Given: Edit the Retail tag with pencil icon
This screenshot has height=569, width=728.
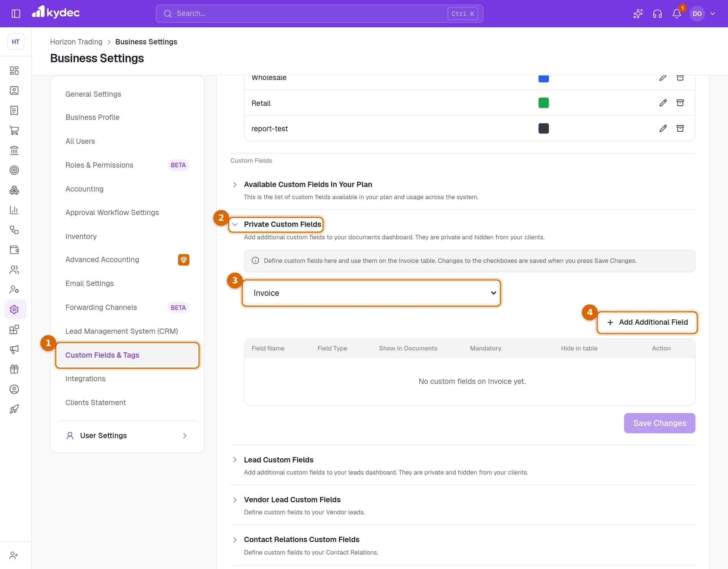Looking at the screenshot, I should coord(663,103).
